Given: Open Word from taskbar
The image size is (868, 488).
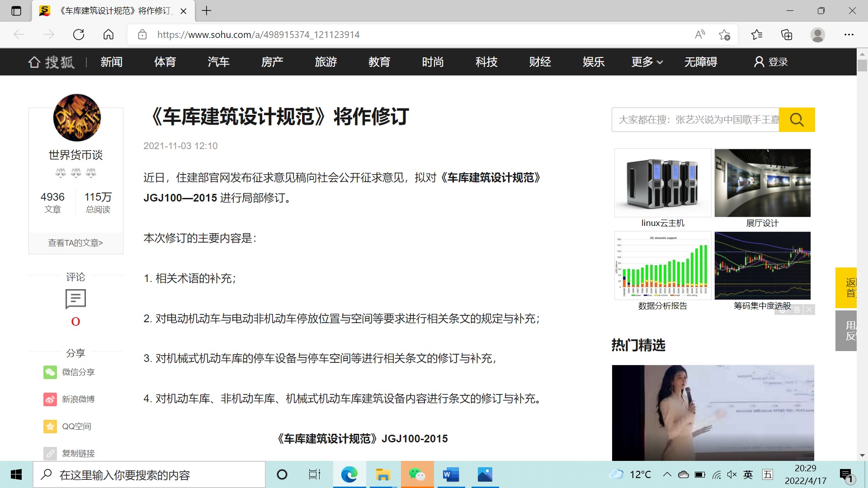Looking at the screenshot, I should [451, 474].
